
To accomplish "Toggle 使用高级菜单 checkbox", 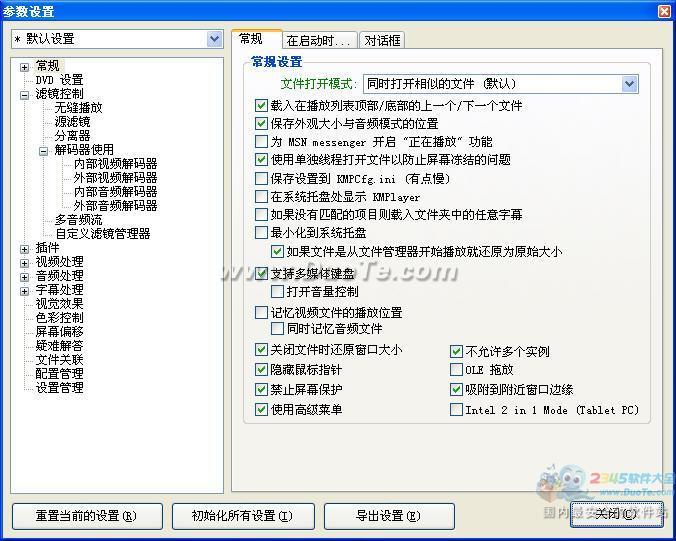I will click(261, 410).
